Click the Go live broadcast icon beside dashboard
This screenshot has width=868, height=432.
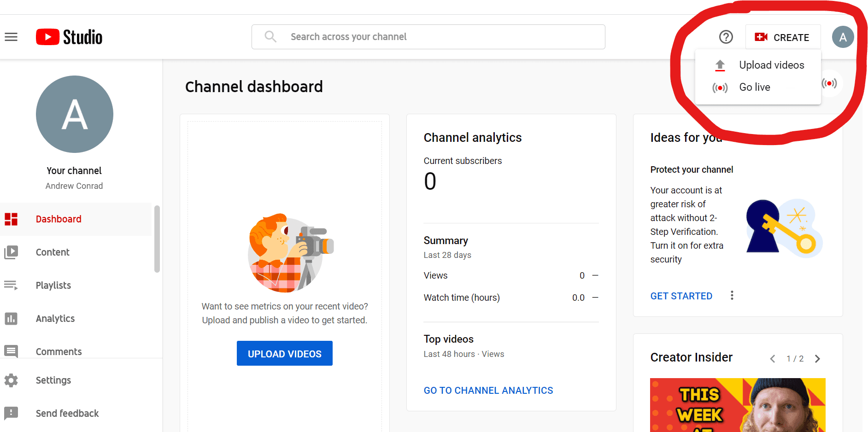829,83
